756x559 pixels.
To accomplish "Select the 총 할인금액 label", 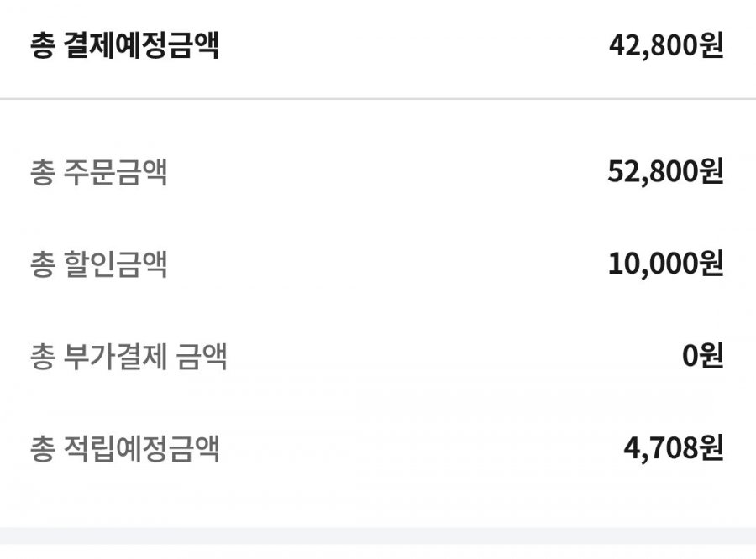I will point(99,264).
